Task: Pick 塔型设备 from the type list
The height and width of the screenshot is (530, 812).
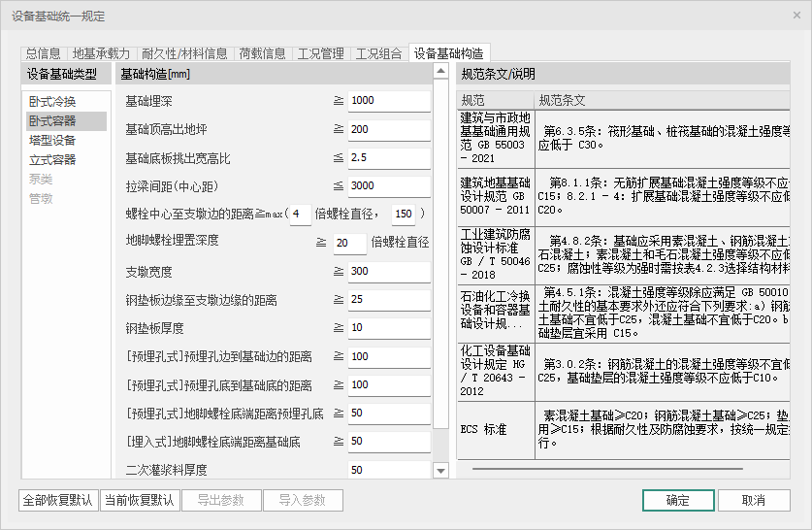Action: point(66,141)
